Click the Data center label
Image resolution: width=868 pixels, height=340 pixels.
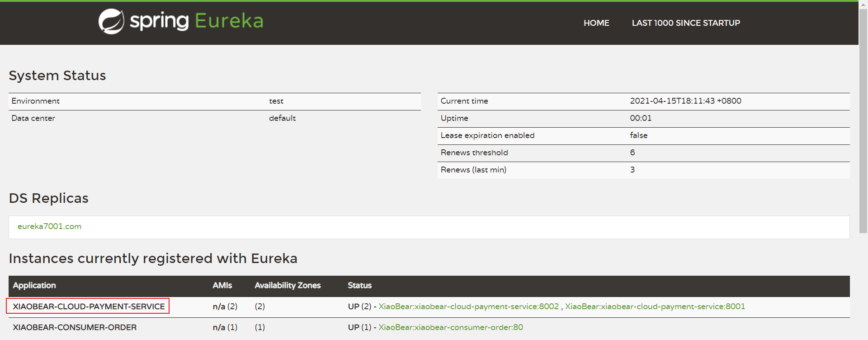(x=33, y=118)
